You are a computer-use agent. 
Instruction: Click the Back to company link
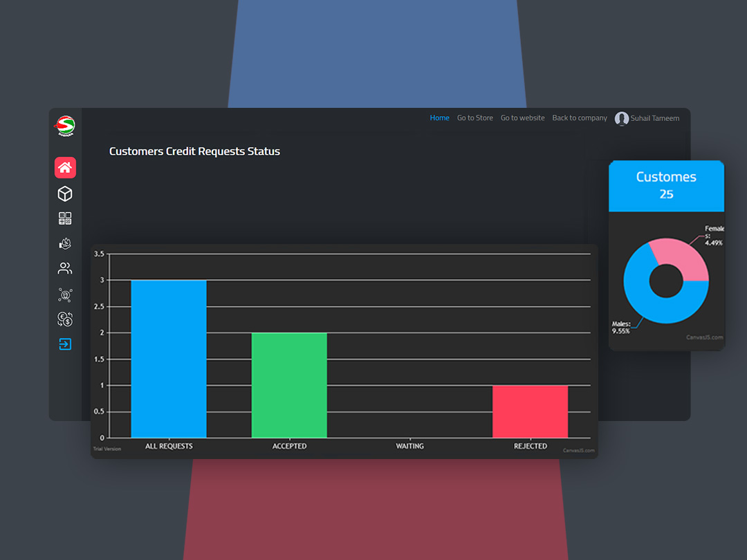click(x=579, y=118)
